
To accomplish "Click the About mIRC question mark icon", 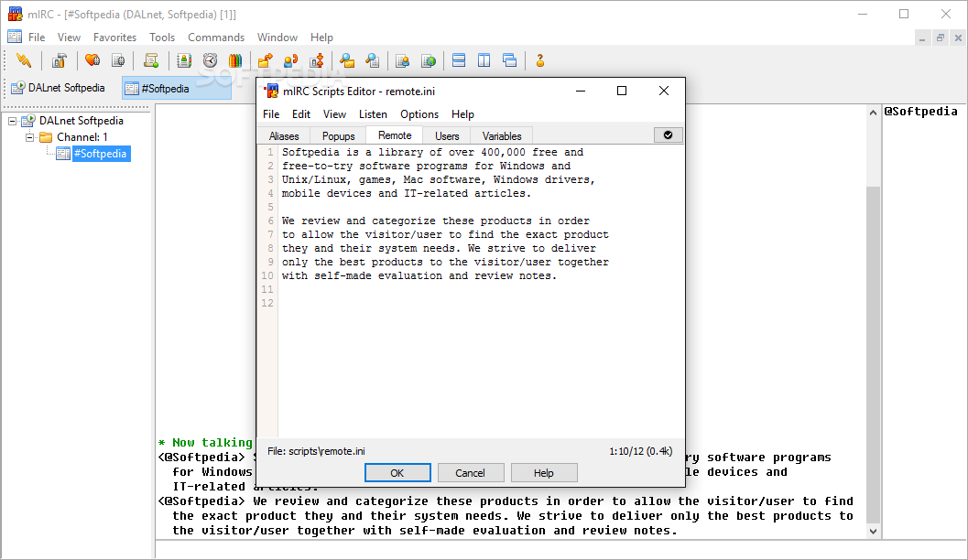I will click(540, 60).
